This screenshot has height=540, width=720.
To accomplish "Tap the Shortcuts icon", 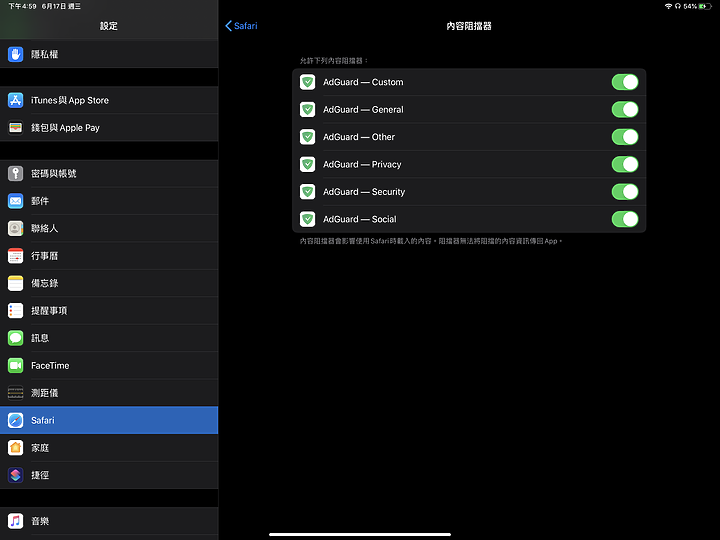I will (x=16, y=475).
